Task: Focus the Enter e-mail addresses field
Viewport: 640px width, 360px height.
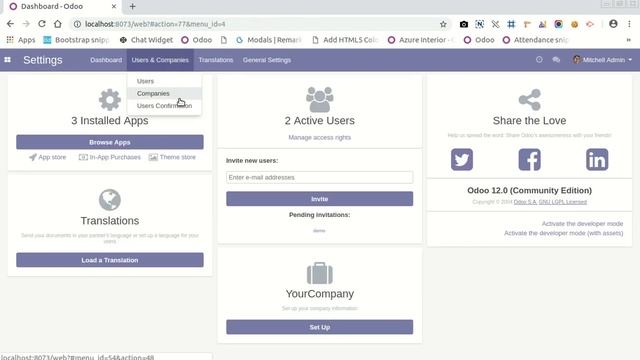Action: 320,178
